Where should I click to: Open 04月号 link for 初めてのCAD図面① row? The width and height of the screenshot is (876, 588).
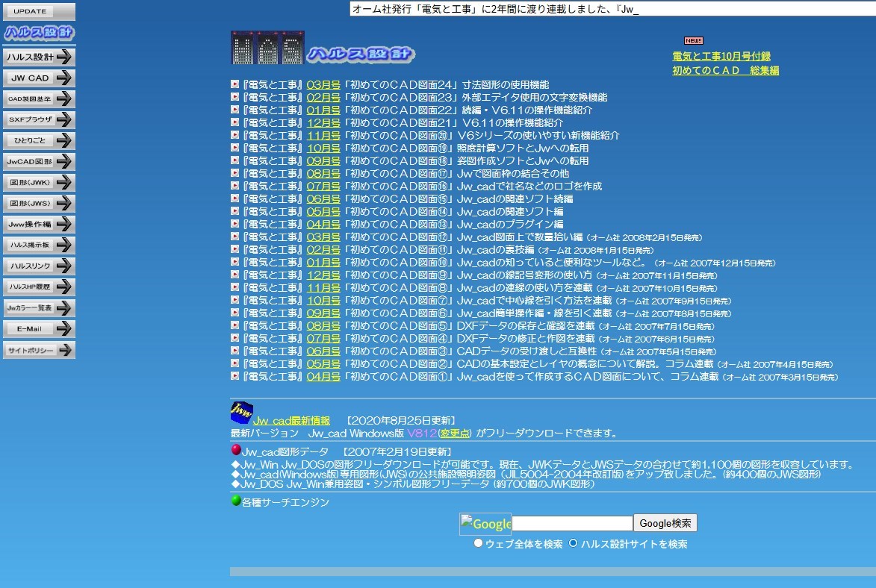point(323,377)
